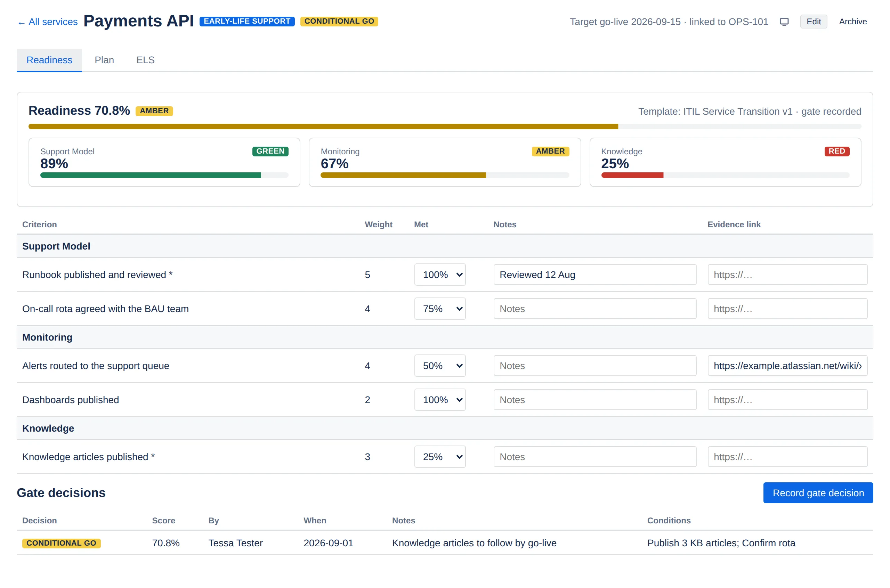The height and width of the screenshot is (588, 890).
Task: Click Tessa Tester in gate decisions
Action: click(x=235, y=543)
